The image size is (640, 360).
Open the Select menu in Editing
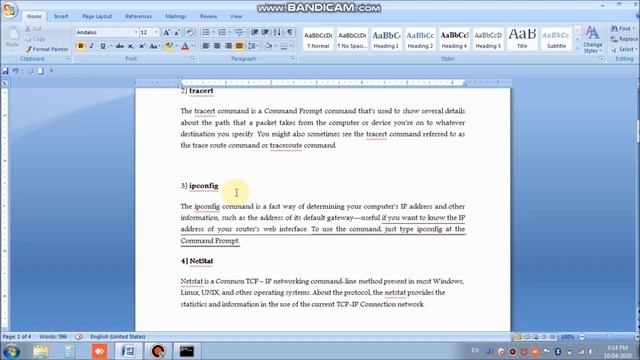pos(624,49)
